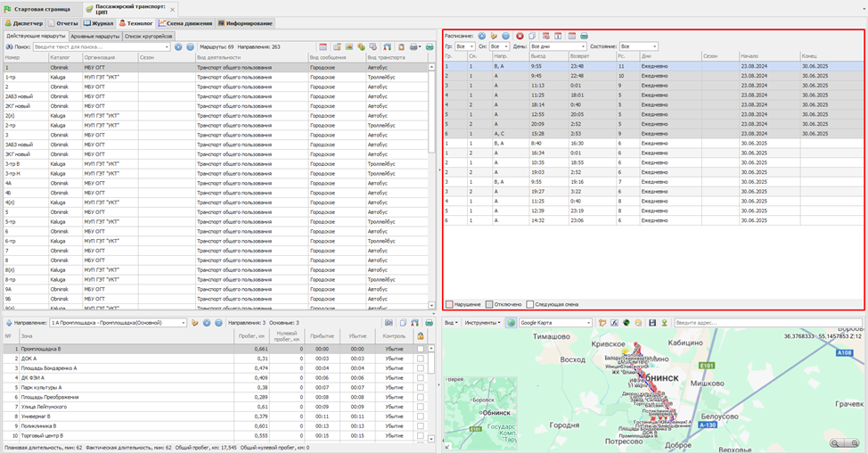Open the См filter dropdown
This screenshot has width=868, height=454.
coord(506,46)
